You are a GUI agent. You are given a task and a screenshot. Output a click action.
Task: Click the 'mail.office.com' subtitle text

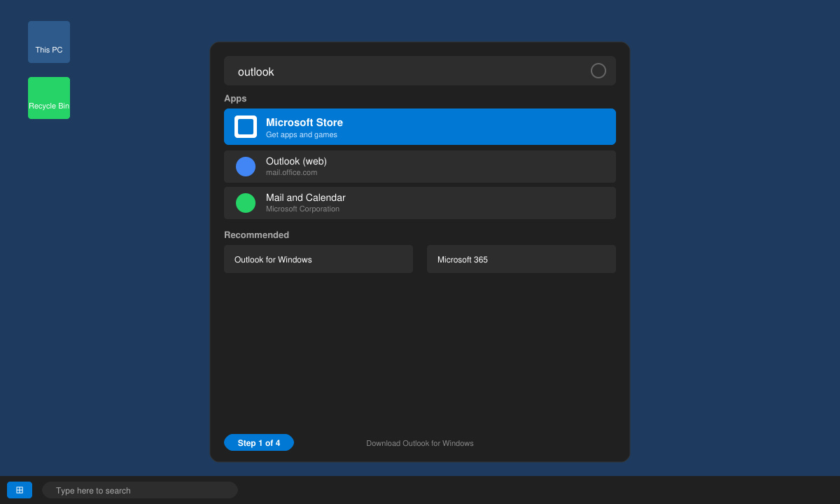tap(291, 172)
